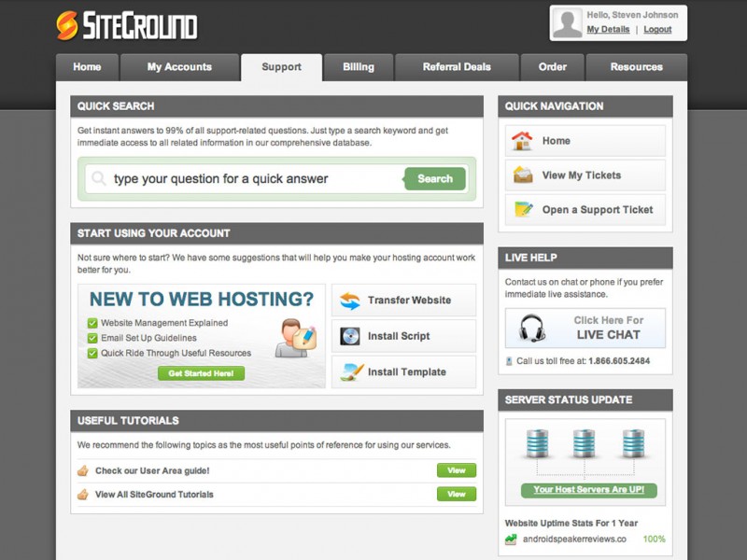Image resolution: width=747 pixels, height=560 pixels.
Task: Toggle the Website Management Explained checkmark
Action: tap(92, 323)
